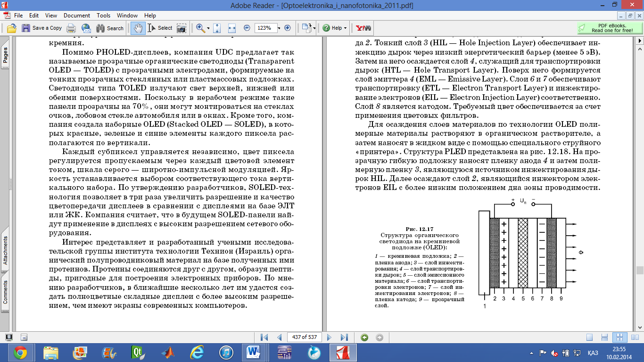Choose the Snapshot camera tool

182,28
